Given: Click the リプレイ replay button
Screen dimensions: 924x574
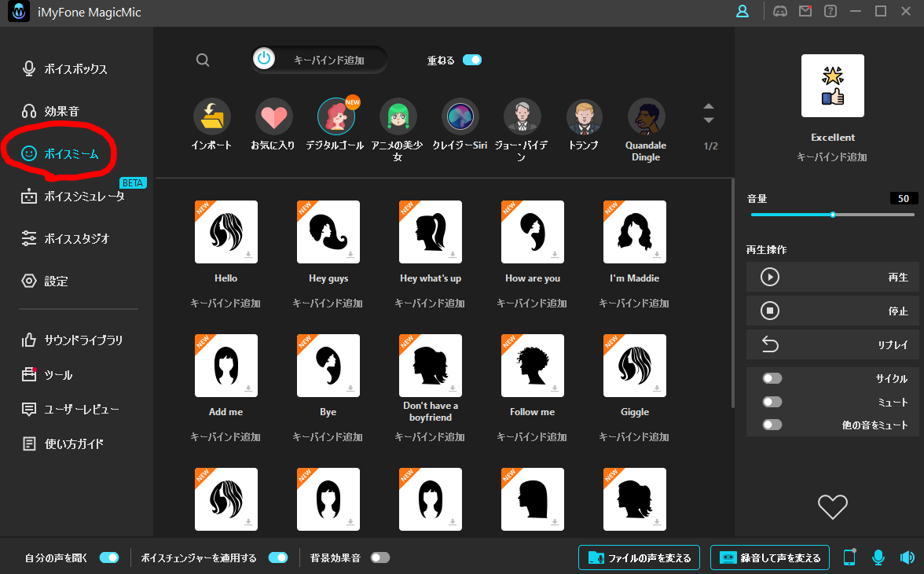Looking at the screenshot, I should 833,344.
